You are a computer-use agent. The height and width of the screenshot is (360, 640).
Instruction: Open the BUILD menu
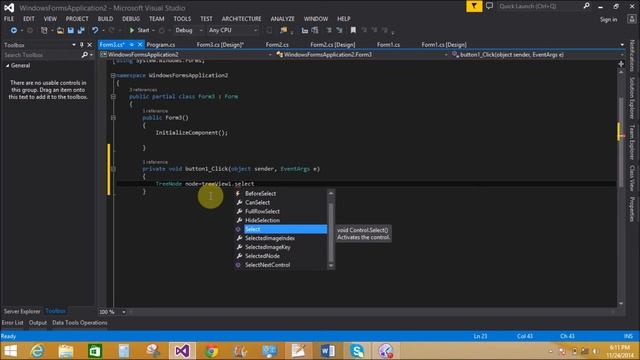click(x=105, y=19)
